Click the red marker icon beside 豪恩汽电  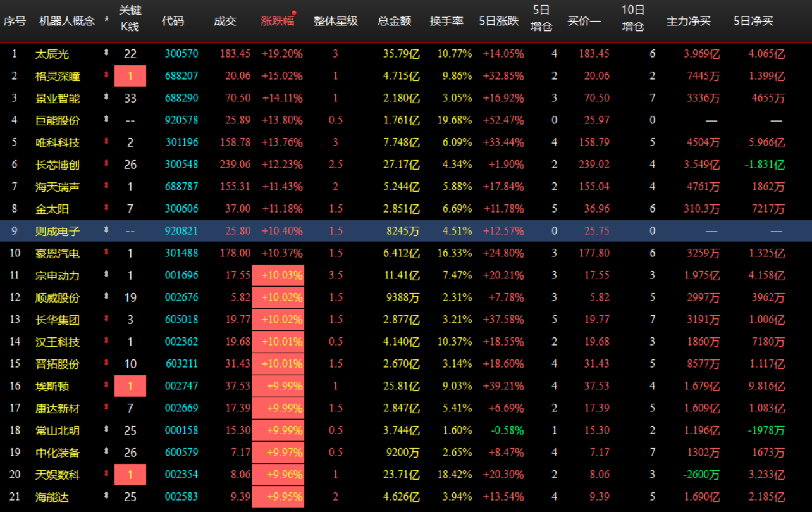pos(106,253)
